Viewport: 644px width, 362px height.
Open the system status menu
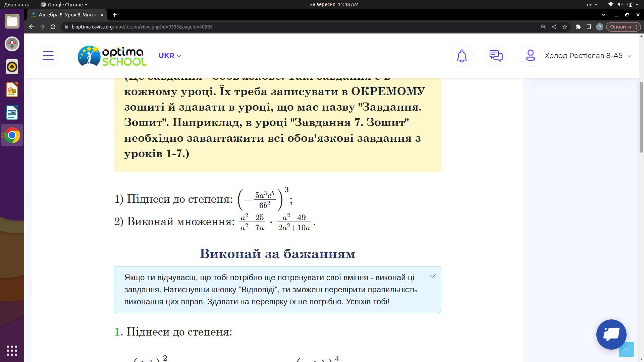624,4
